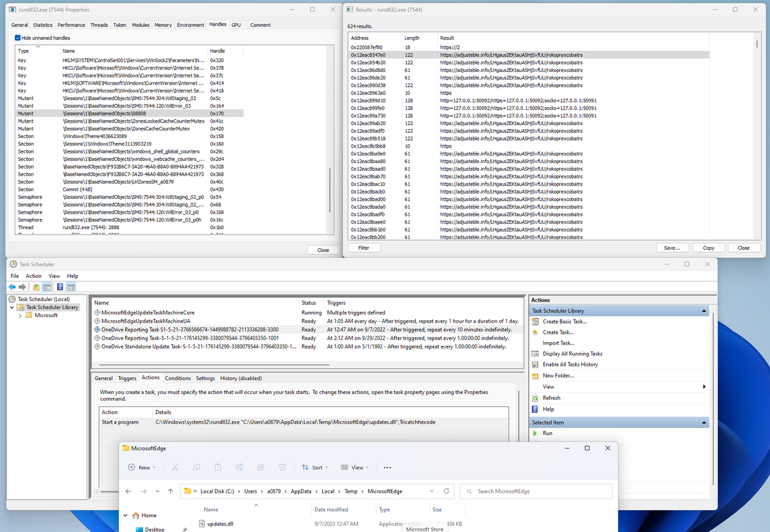The image size is (770, 532).
Task: Collapse the Task Scheduler Library section in Actions pane
Action: pos(705,311)
